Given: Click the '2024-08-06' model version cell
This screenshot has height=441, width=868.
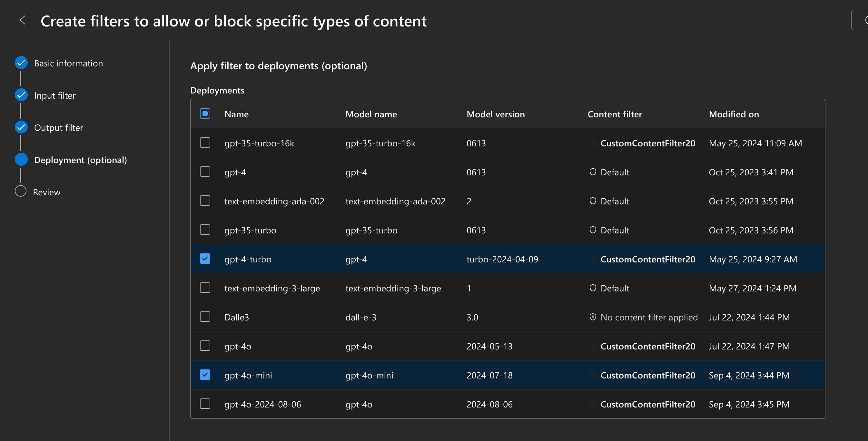Looking at the screenshot, I should [x=489, y=404].
